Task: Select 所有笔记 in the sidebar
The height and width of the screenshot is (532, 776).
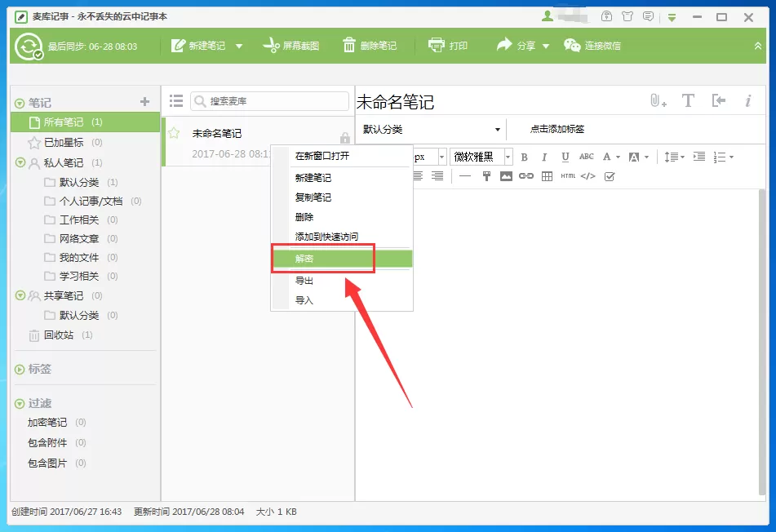Action: point(85,122)
